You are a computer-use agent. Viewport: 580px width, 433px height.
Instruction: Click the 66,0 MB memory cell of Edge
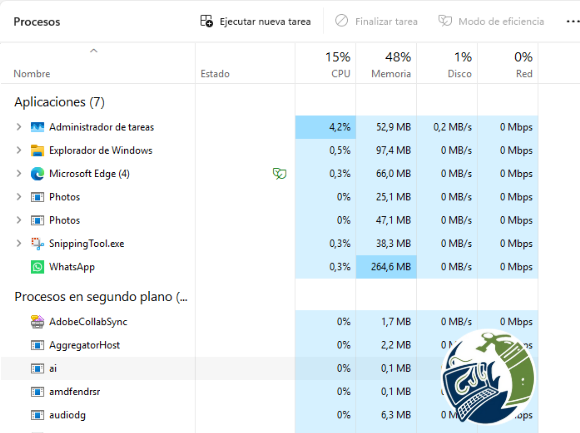coord(386,173)
